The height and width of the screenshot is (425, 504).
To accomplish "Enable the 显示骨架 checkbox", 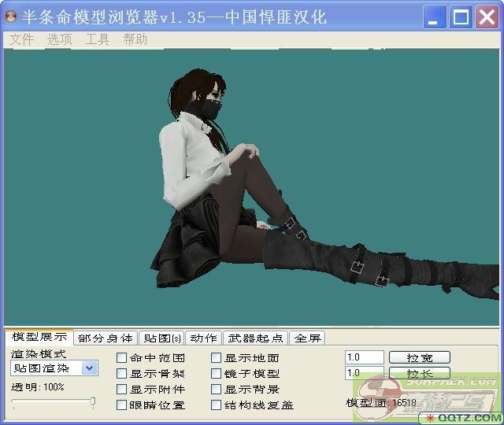I will [x=121, y=373].
